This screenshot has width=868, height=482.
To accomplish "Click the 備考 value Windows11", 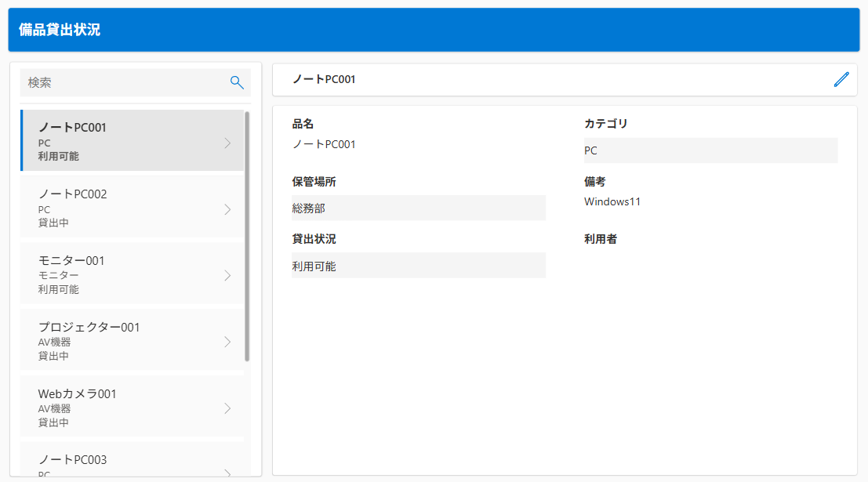I will (x=612, y=202).
